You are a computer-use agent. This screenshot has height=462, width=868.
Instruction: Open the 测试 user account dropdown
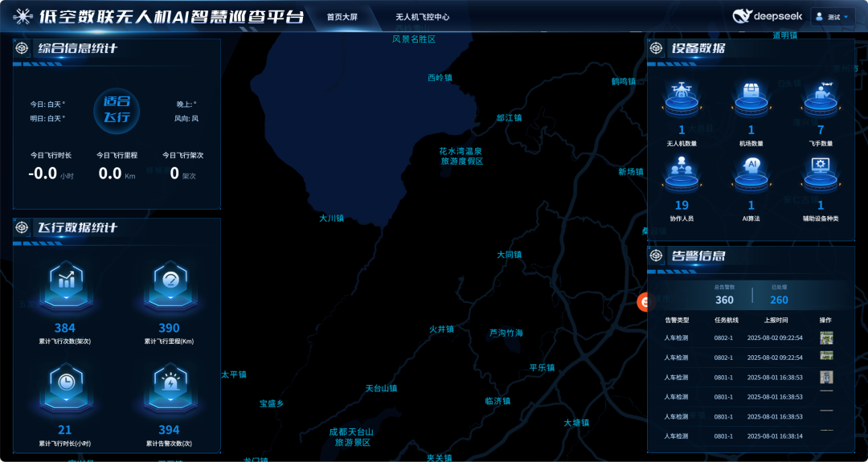832,17
